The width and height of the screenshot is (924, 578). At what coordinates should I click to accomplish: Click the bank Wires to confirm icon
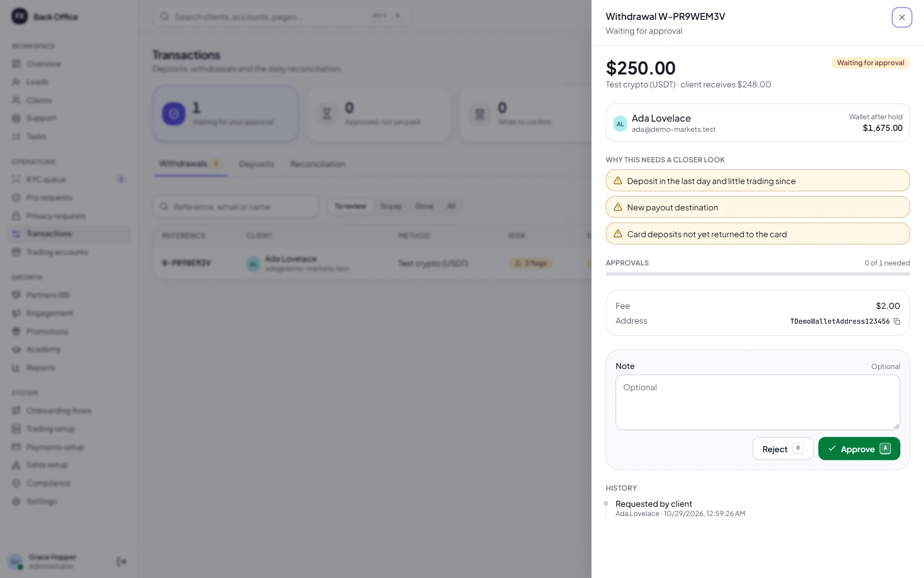tap(480, 114)
